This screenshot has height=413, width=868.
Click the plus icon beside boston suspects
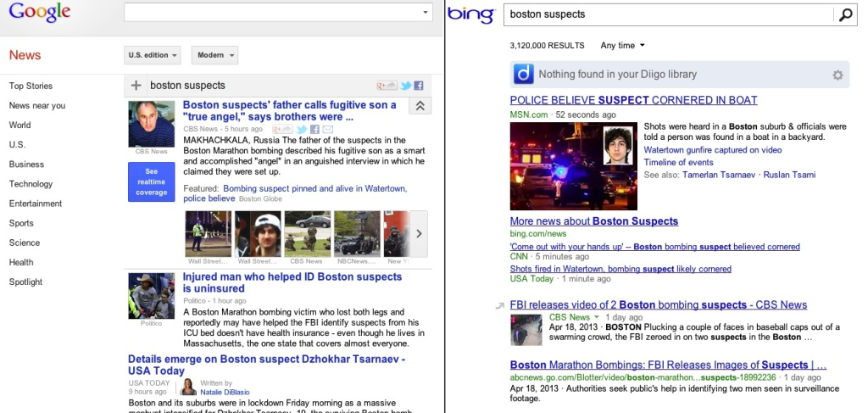tap(136, 85)
